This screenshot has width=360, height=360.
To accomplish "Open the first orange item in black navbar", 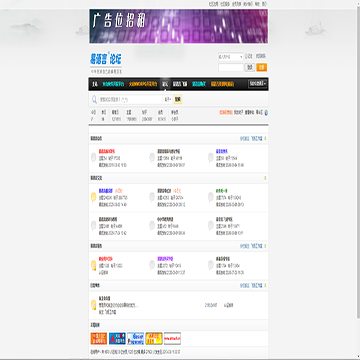I will click(143, 84).
